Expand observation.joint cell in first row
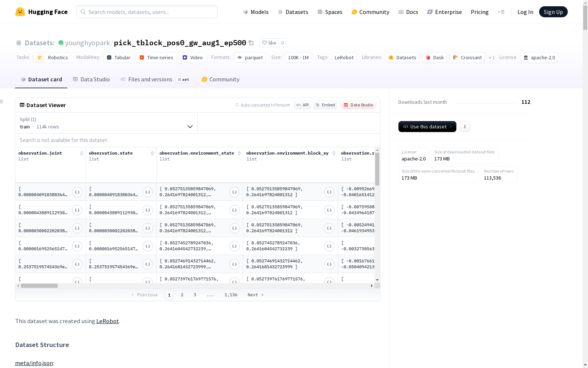The width and height of the screenshot is (588, 368). pos(77,192)
